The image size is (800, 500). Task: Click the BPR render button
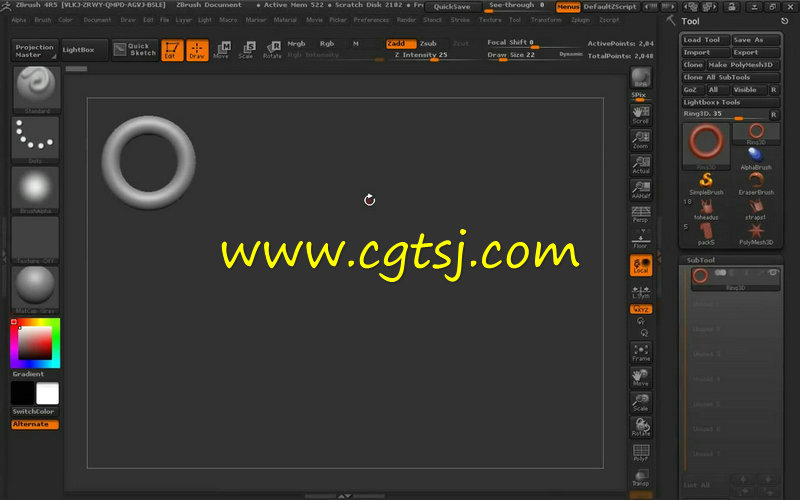pyautogui.click(x=641, y=78)
